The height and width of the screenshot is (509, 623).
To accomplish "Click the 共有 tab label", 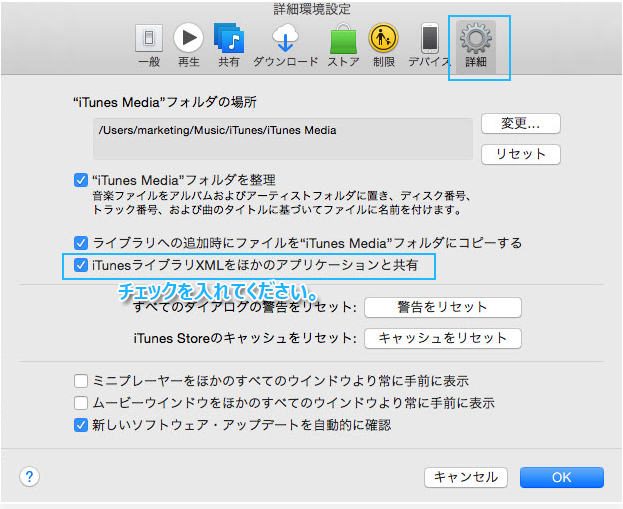I will [x=229, y=62].
